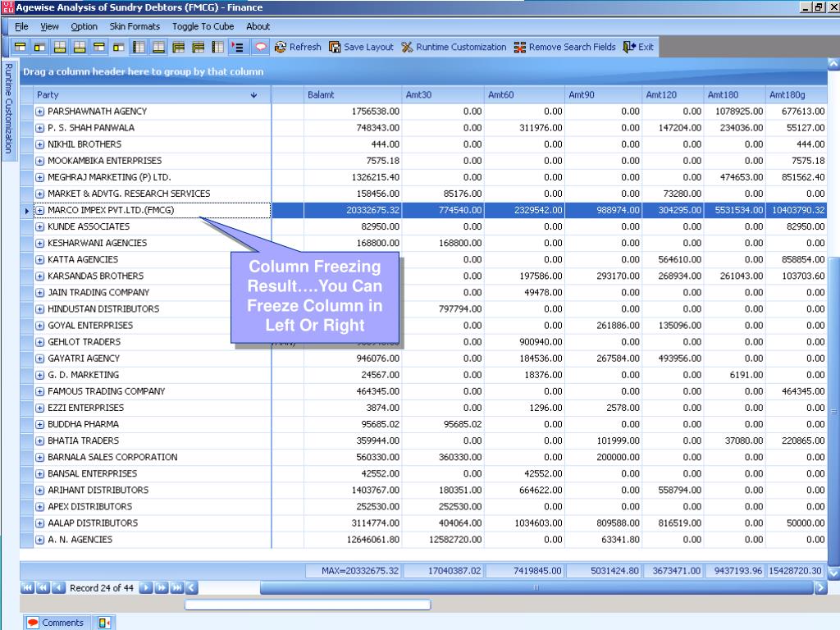Click the Refresh toolbar button
The width and height of the screenshot is (840, 630).
tap(298, 47)
